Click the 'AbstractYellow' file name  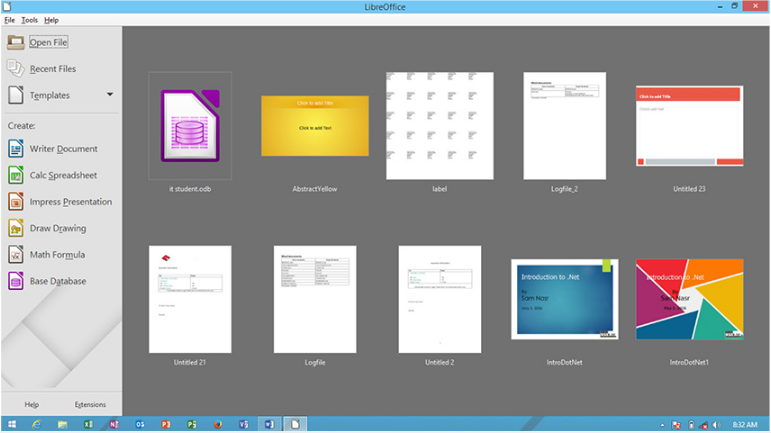(x=315, y=189)
